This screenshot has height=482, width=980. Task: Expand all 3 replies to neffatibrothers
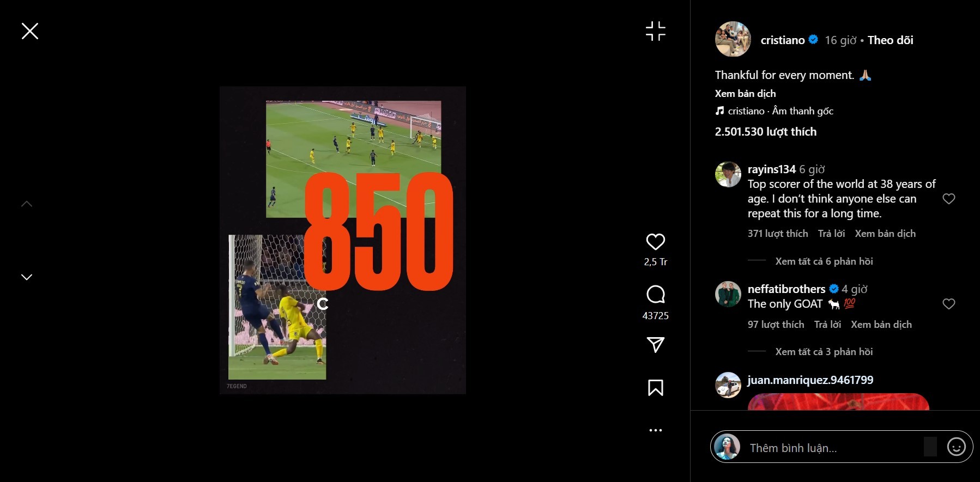coord(824,352)
